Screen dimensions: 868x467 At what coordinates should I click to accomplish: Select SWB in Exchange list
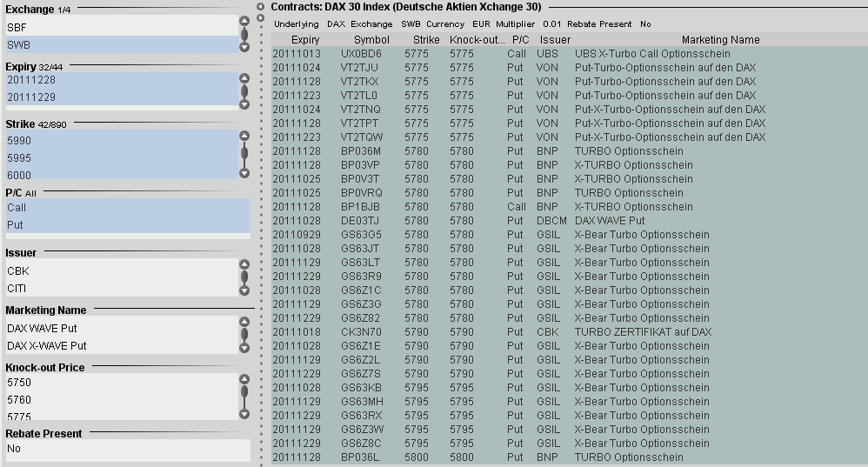click(x=122, y=45)
